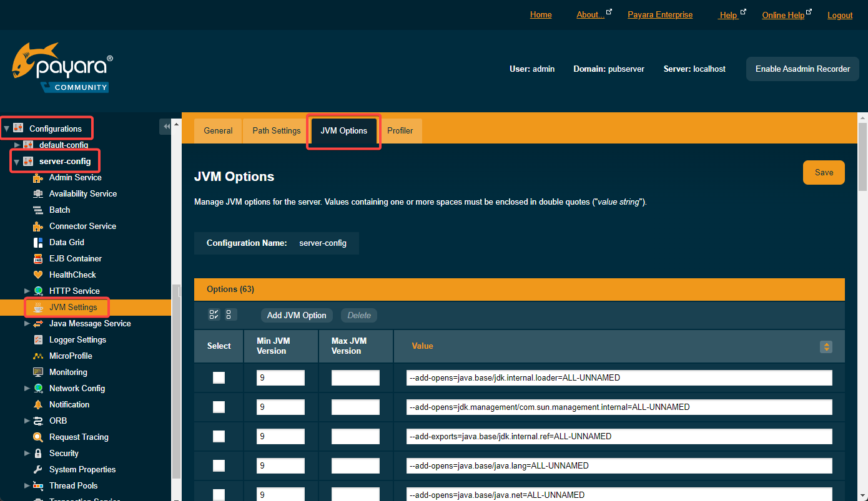Expand the default-config node
Screen dimensions: 868x501
[17, 145]
